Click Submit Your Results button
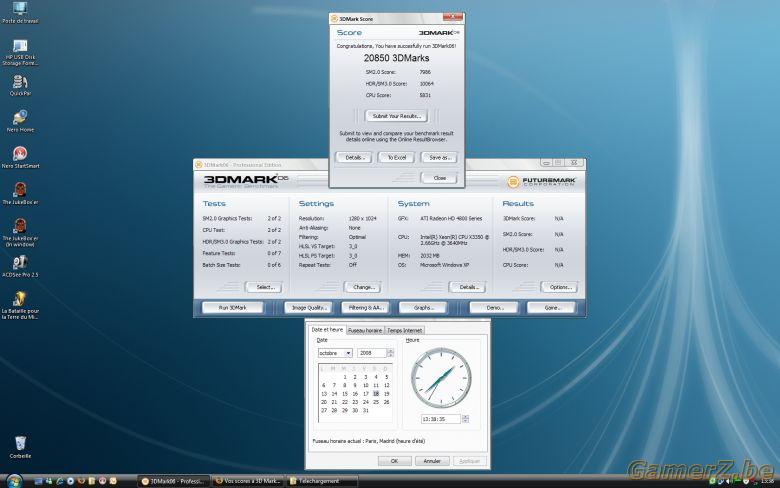The width and height of the screenshot is (780, 488). (396, 116)
